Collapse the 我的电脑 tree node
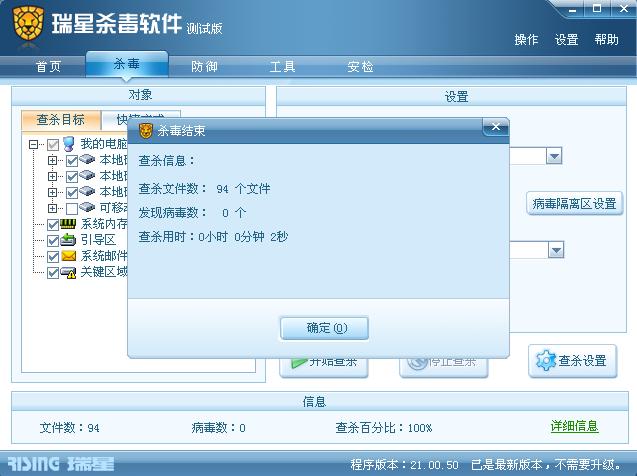 [33, 144]
